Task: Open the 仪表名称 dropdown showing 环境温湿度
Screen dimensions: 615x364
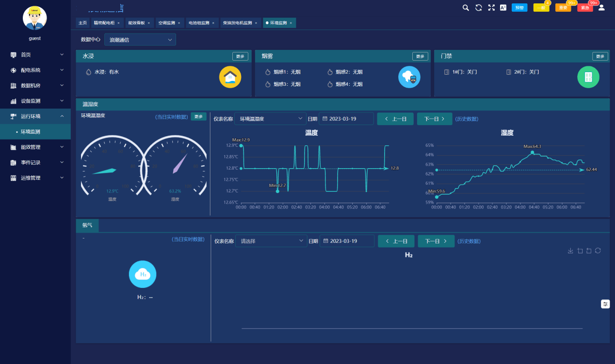Action: [x=270, y=119]
